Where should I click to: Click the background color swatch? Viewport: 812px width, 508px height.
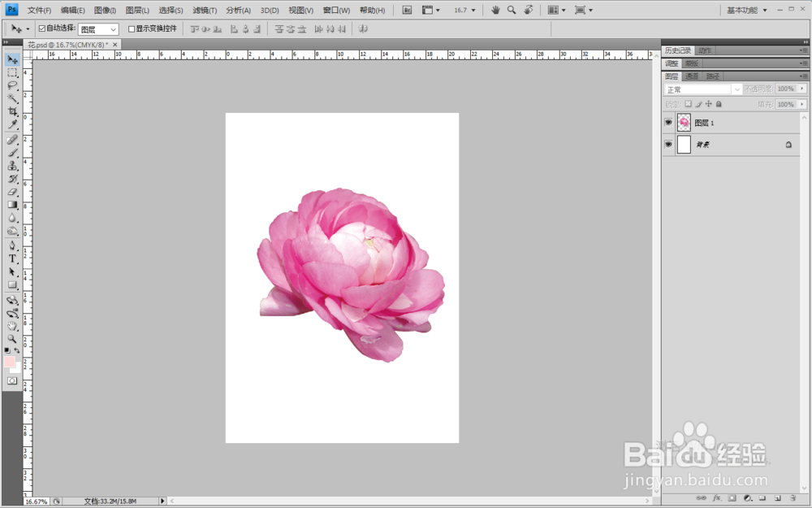point(18,368)
